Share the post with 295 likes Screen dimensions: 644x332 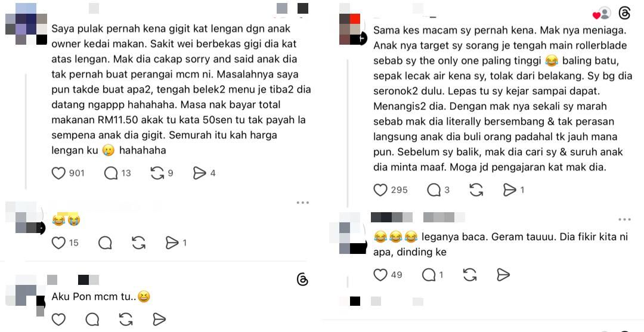510,190
